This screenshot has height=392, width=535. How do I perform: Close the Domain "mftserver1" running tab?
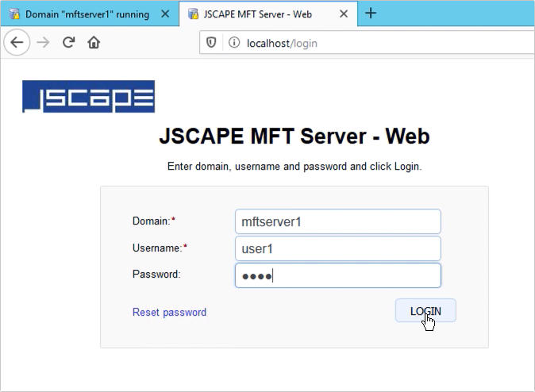[164, 14]
